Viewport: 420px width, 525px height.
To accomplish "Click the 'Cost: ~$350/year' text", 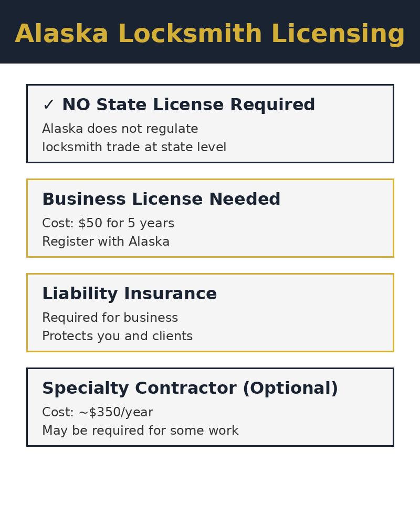I will [97, 413].
